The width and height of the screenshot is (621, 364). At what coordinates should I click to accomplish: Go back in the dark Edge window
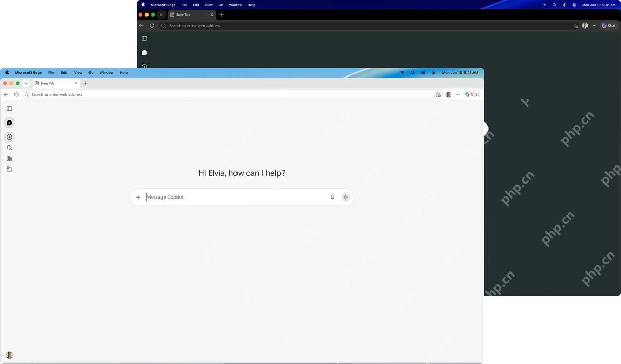[x=141, y=25]
